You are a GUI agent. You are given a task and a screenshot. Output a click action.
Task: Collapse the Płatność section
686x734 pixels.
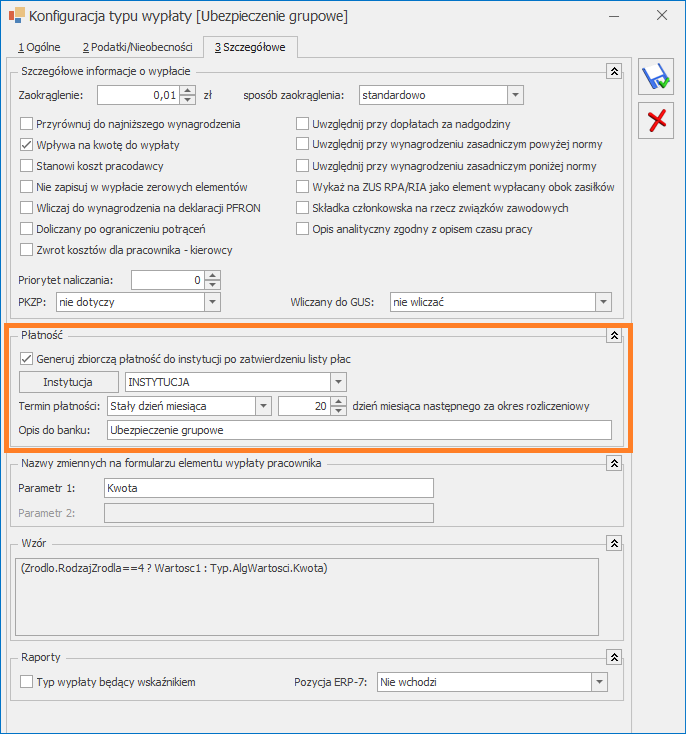(x=614, y=335)
